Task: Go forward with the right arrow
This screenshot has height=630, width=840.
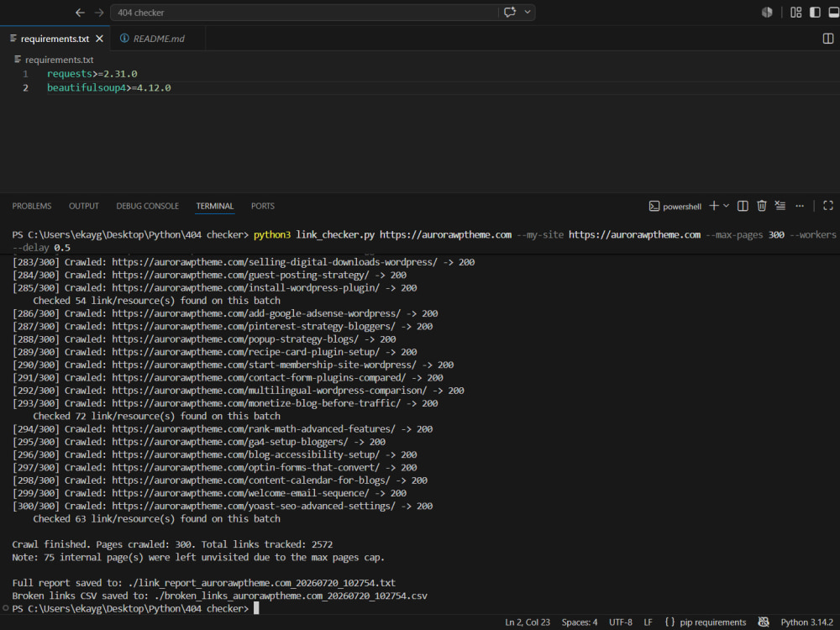Action: [x=99, y=13]
